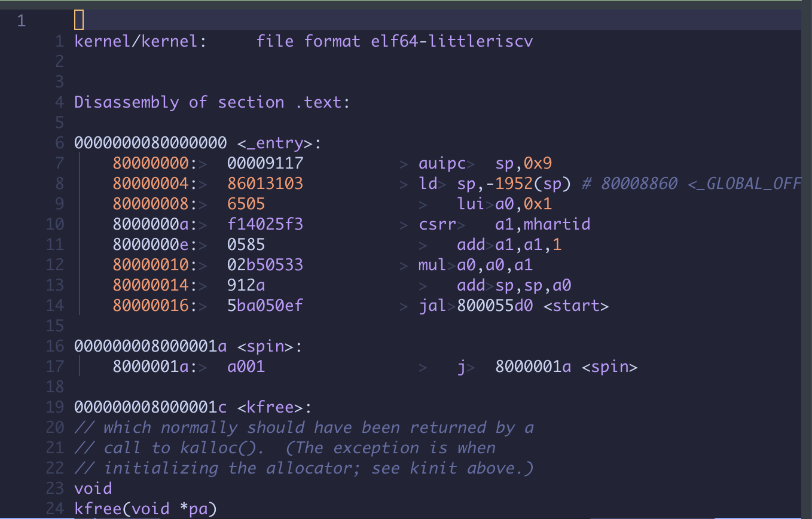Click '<spin>' target on line 17

609,367
